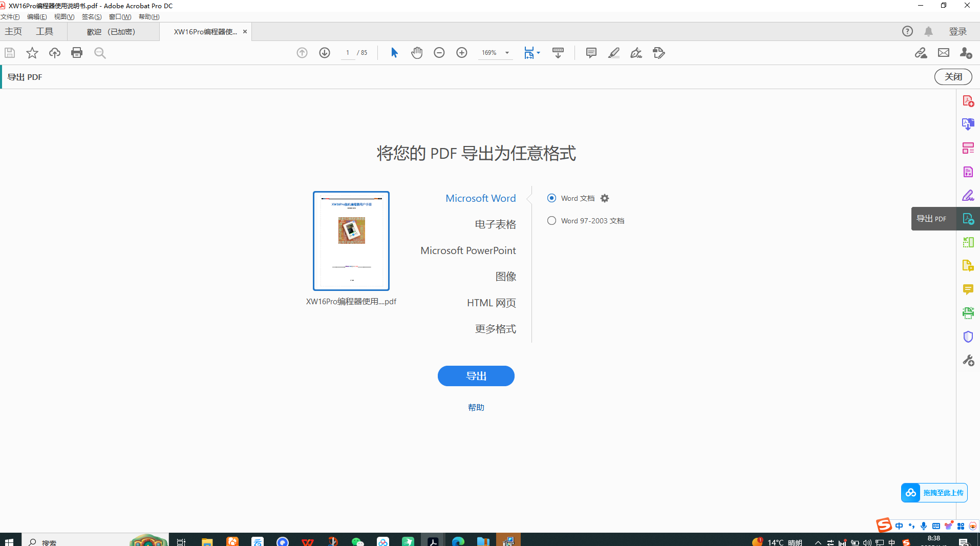Open the 帮助 link below export

pyautogui.click(x=476, y=407)
